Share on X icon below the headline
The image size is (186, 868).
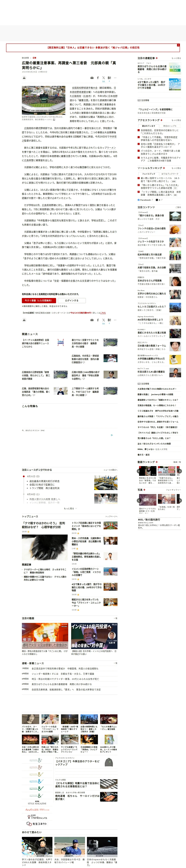coord(104,78)
